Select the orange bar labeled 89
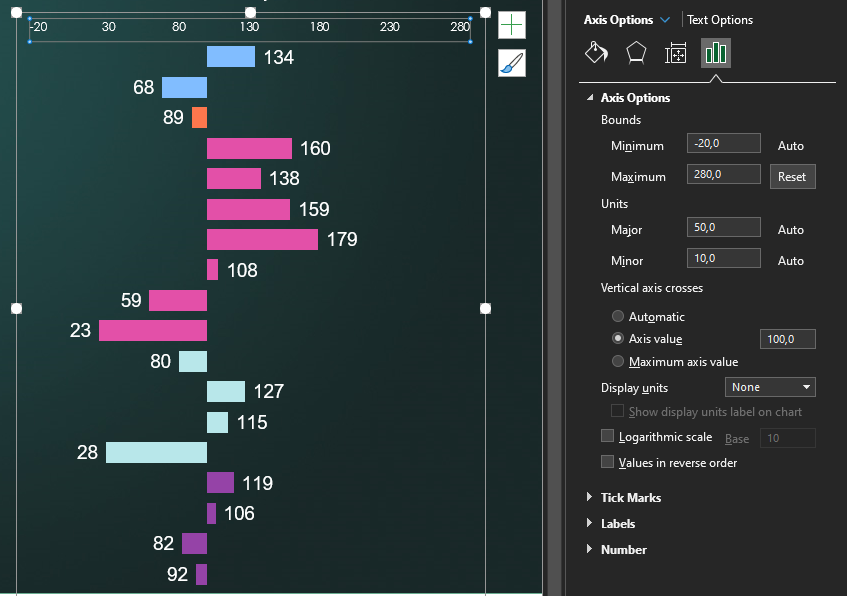Viewport: 847px width, 596px height. 199,117
